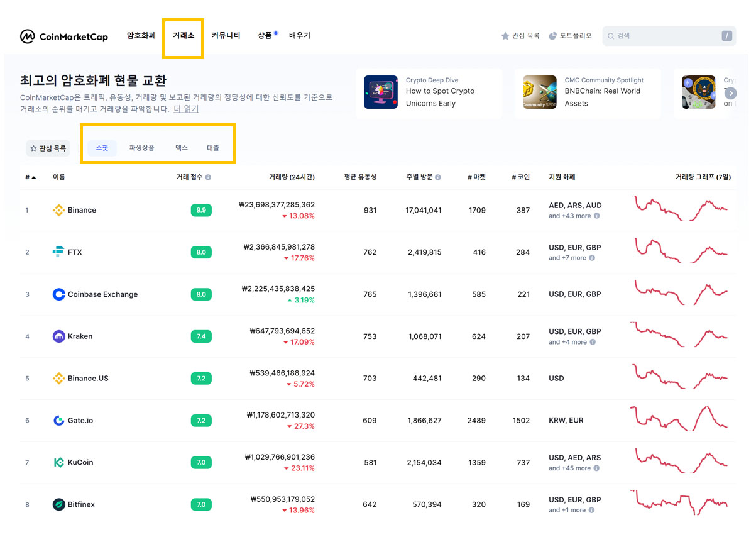The height and width of the screenshot is (542, 756).
Task: Click Kraken market count 624
Action: [x=479, y=336]
